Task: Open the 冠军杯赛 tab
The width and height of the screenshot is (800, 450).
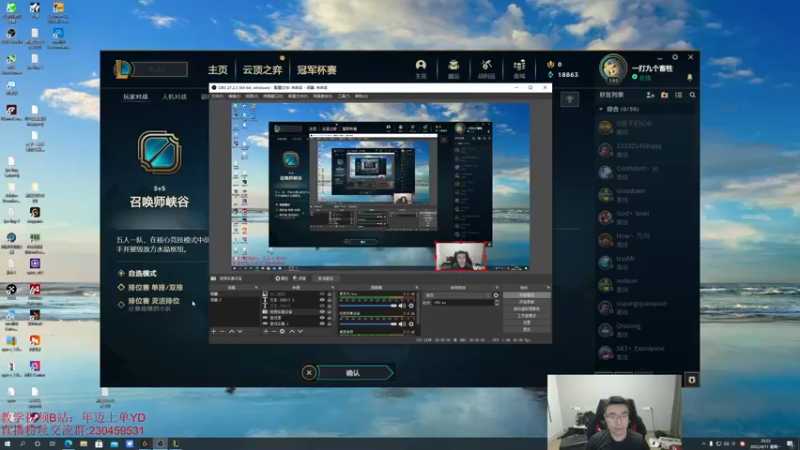Action: (x=317, y=70)
